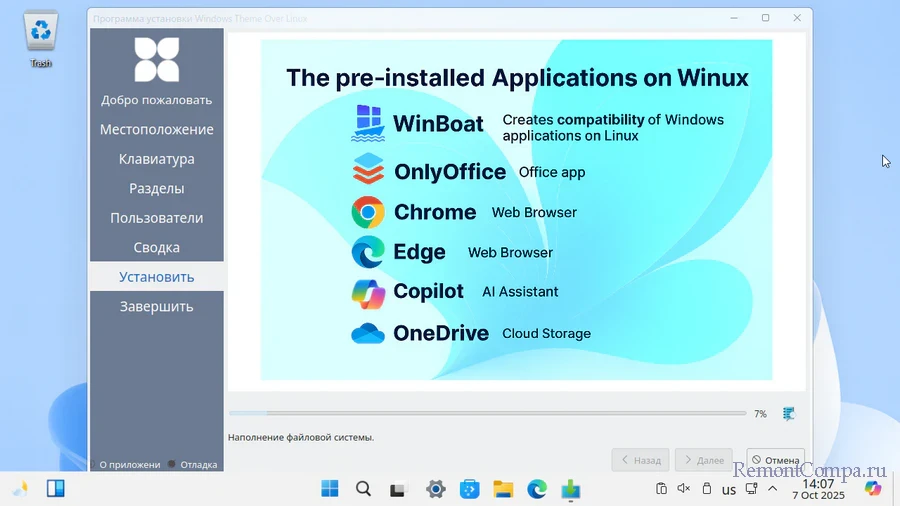Open the taskbar search magnifier
The height and width of the screenshot is (506, 900).
364,489
